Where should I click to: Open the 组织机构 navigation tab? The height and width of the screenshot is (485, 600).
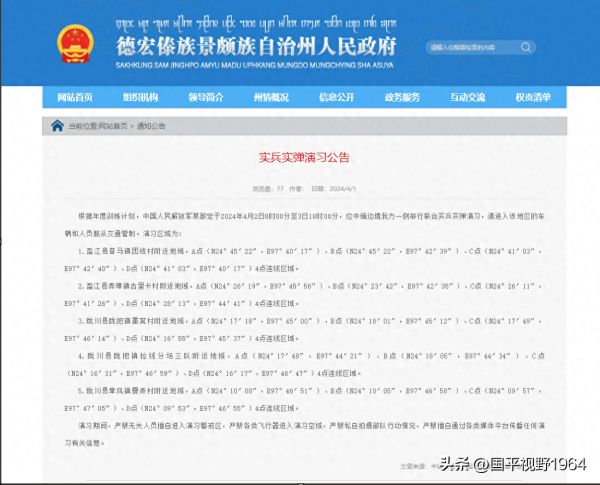pos(140,97)
